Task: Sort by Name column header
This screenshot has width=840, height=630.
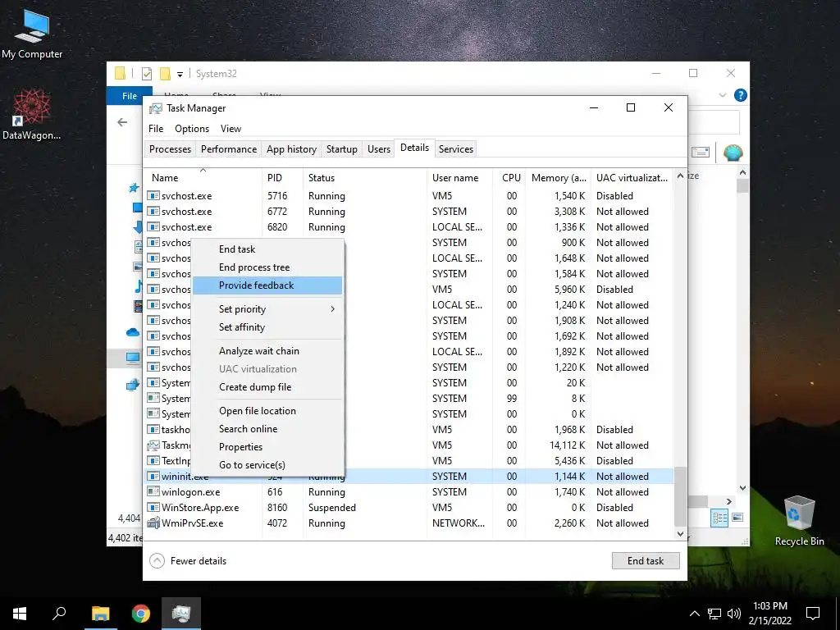Action: click(203, 177)
